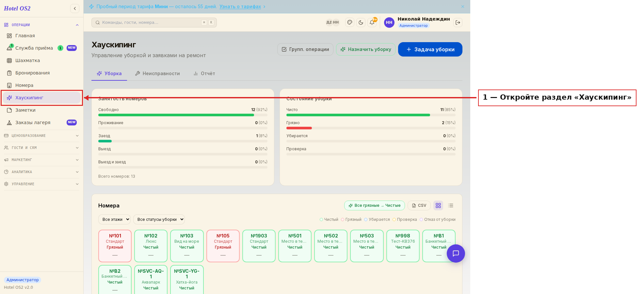Screen dimensions: 644x294
Task: Open the "Все статусы уборки" dropdown
Action: coord(159,220)
